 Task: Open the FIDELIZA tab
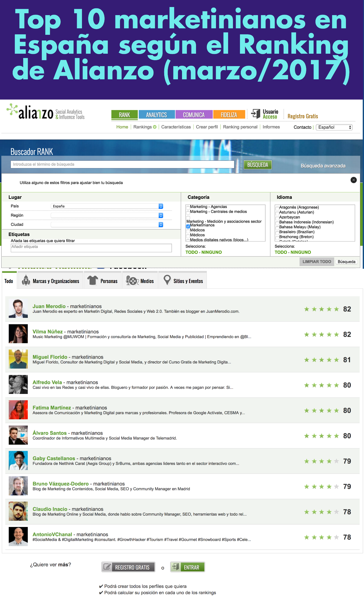229,115
